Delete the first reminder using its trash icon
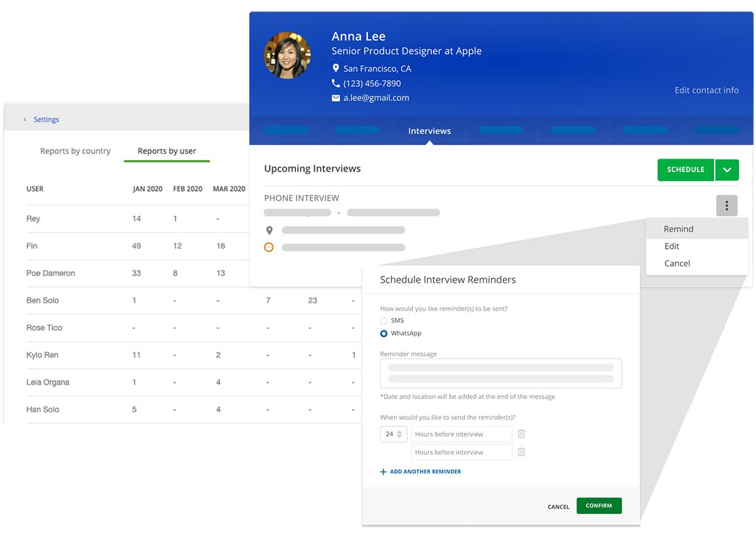The width and height of the screenshot is (756, 537). (522, 434)
